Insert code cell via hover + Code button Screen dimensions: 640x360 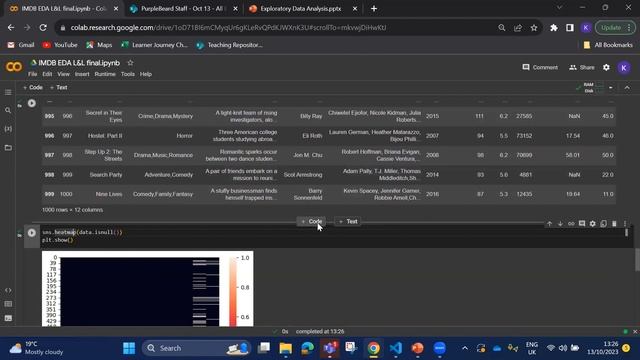click(x=311, y=222)
